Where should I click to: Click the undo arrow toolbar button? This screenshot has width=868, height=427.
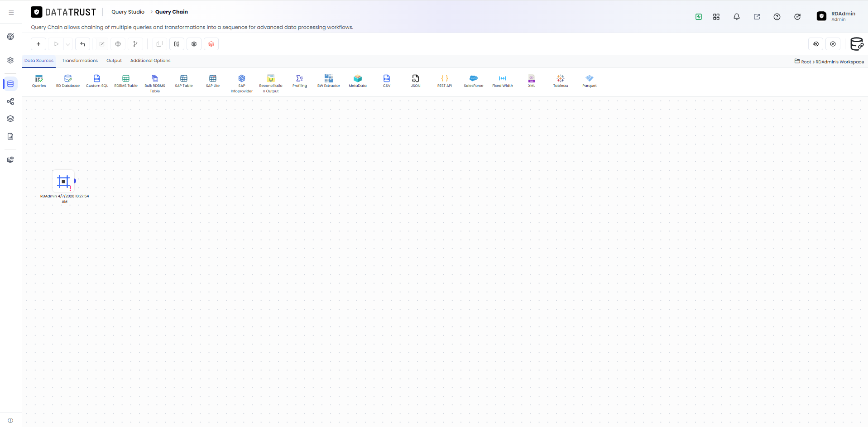point(82,44)
